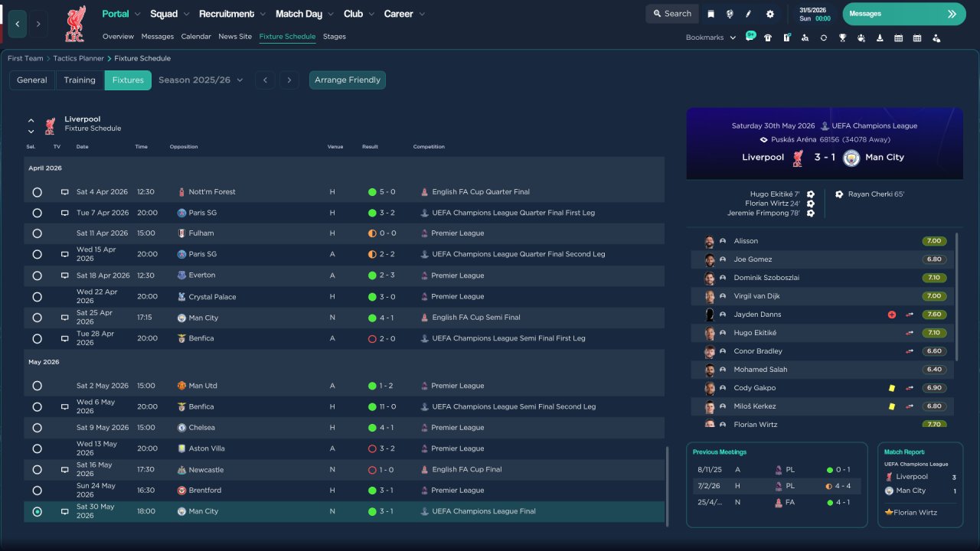The image size is (980, 551).
Task: Click the Liverpool club crest in the header
Action: click(x=75, y=24)
